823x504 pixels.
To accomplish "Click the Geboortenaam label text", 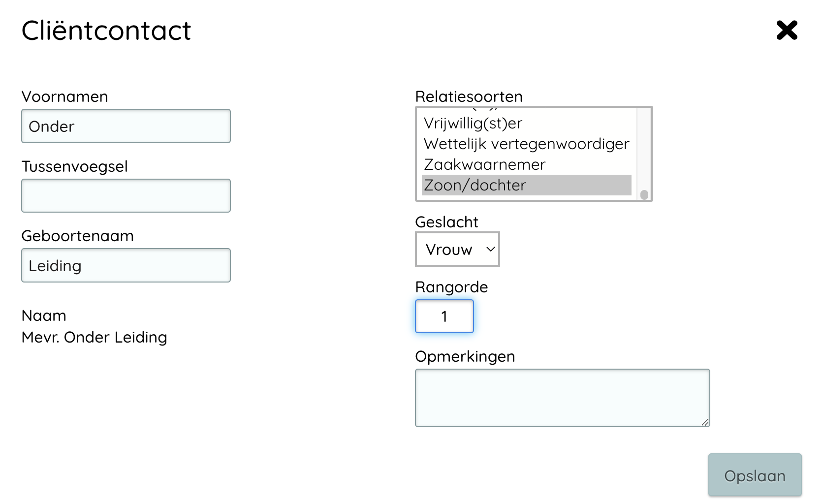I will coord(77,236).
